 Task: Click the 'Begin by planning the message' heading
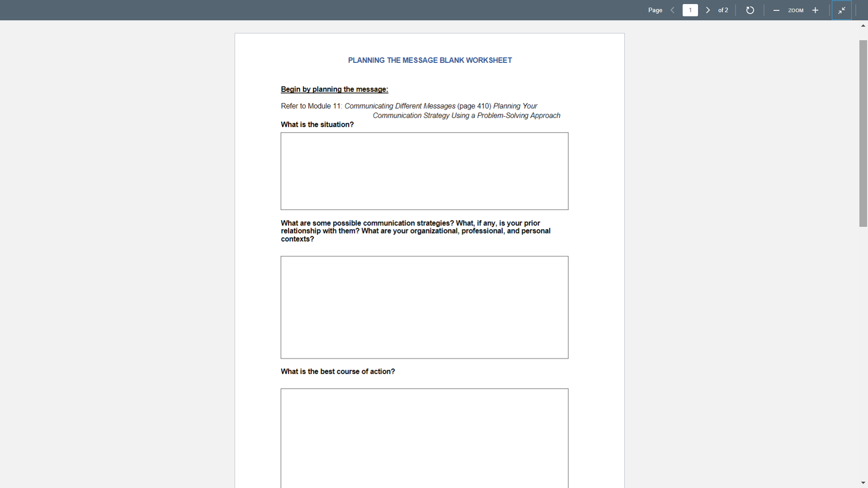click(334, 89)
